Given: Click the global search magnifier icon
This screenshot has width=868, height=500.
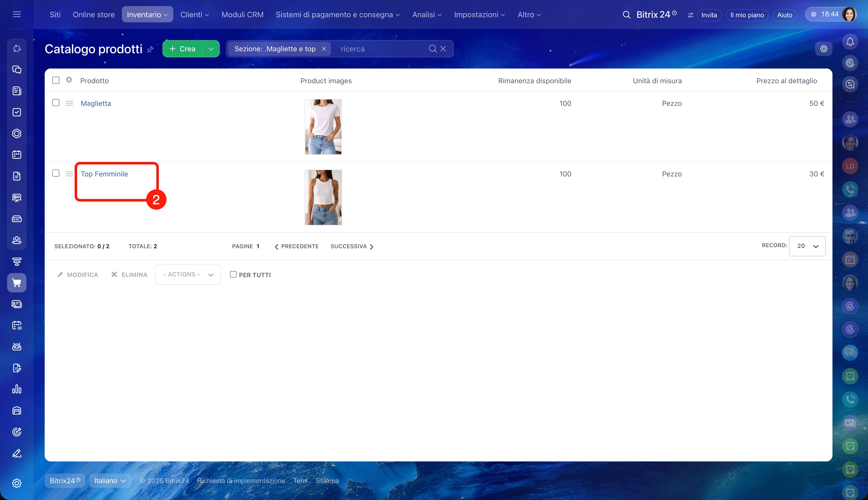Looking at the screenshot, I should (626, 15).
